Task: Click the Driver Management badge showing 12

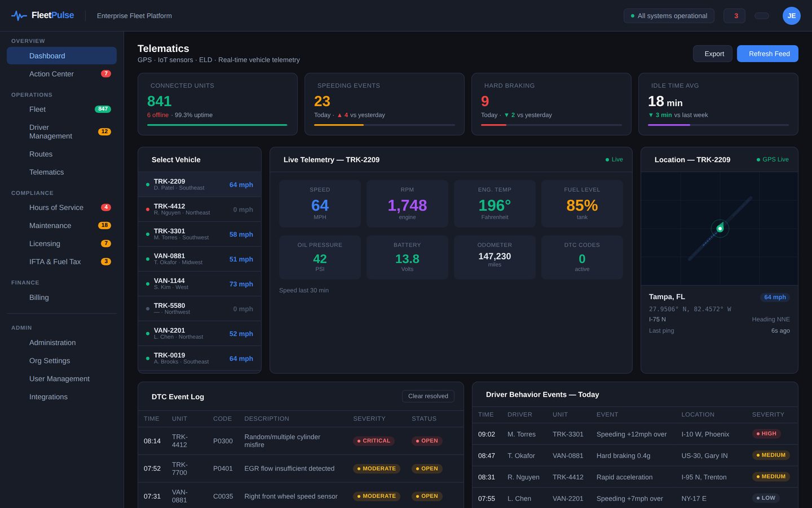Action: pyautogui.click(x=104, y=132)
